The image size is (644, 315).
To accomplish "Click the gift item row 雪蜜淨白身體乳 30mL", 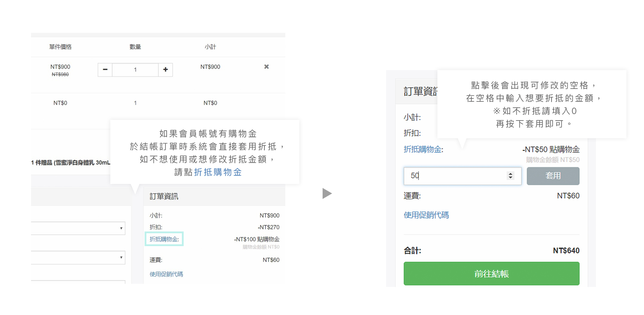I will click(x=70, y=163).
